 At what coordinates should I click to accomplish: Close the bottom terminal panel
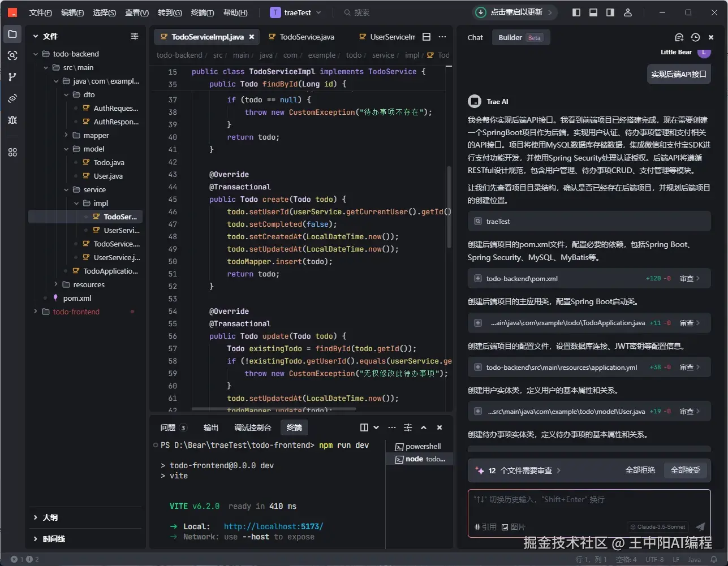[440, 427]
